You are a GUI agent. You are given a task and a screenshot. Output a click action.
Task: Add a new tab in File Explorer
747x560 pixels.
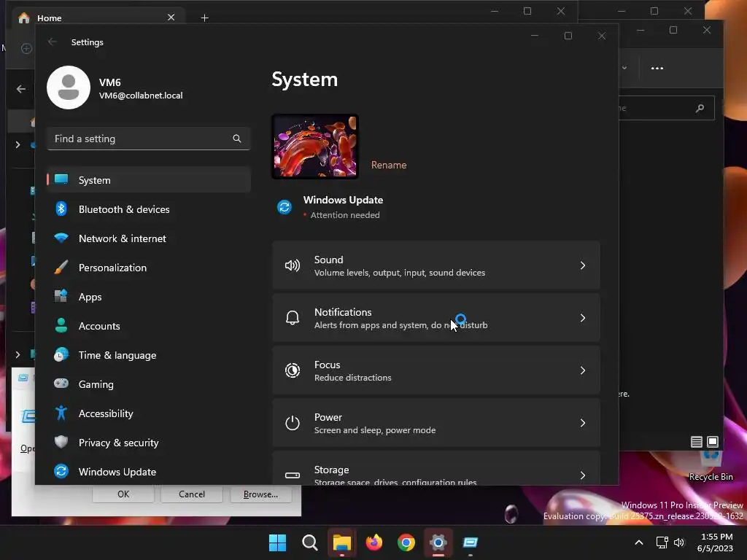pyautogui.click(x=204, y=18)
